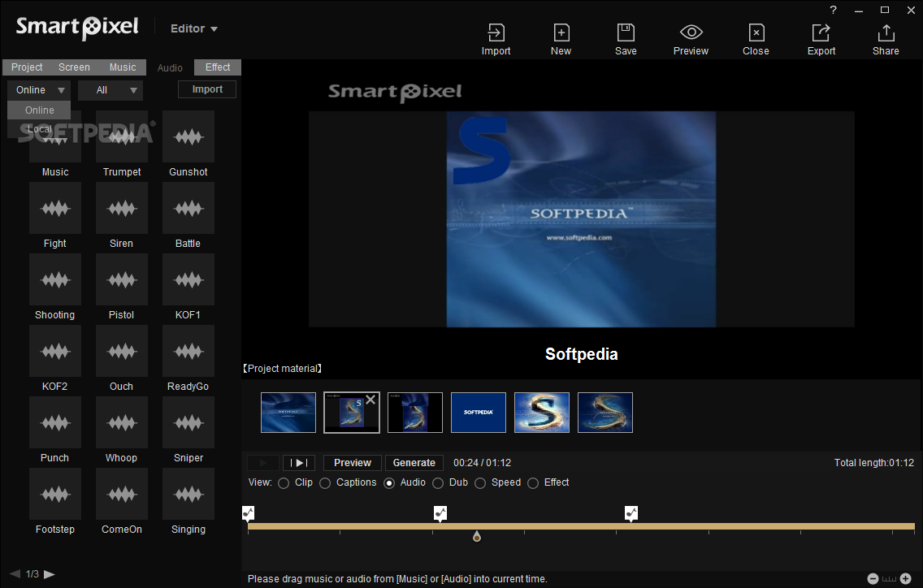Click the step-forward playback button

[x=299, y=463]
